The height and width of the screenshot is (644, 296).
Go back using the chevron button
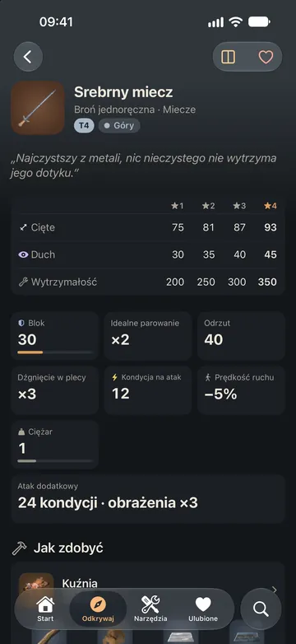28,57
